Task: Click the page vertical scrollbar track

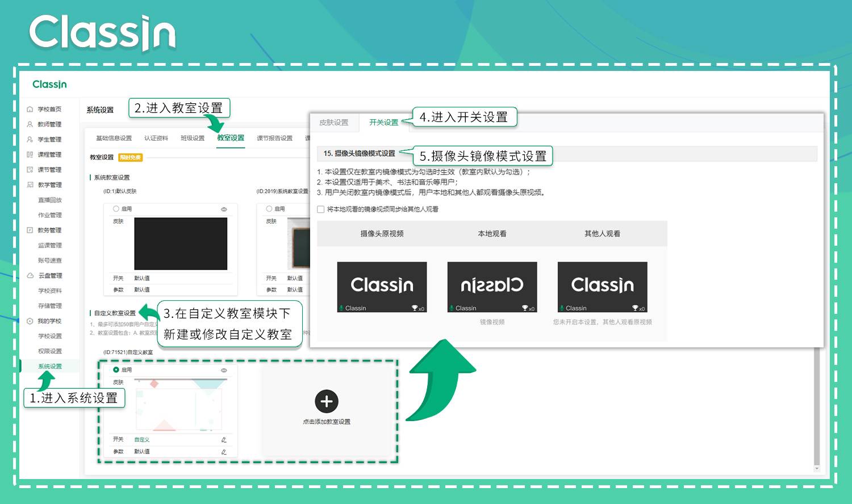Action: [x=817, y=406]
